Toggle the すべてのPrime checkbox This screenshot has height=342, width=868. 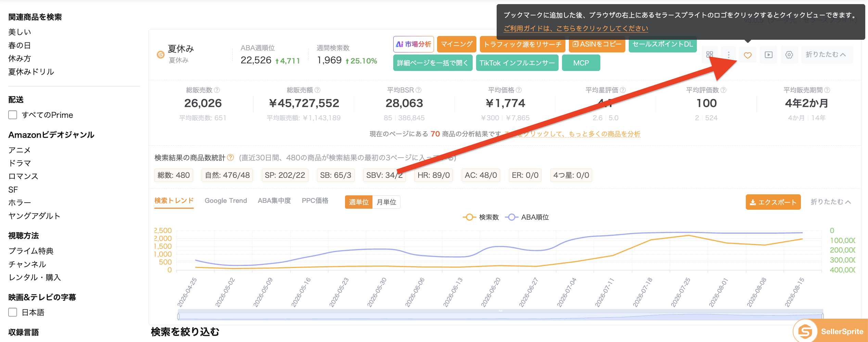coord(13,115)
